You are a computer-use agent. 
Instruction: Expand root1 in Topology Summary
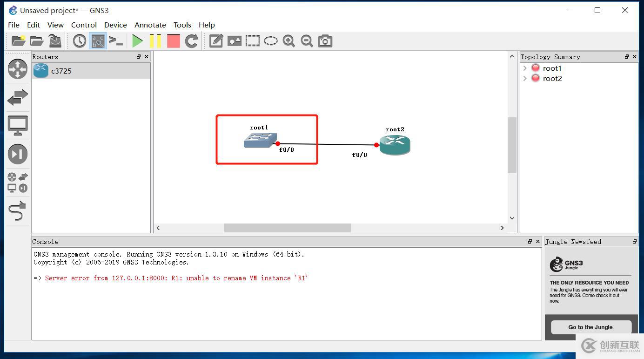[525, 68]
